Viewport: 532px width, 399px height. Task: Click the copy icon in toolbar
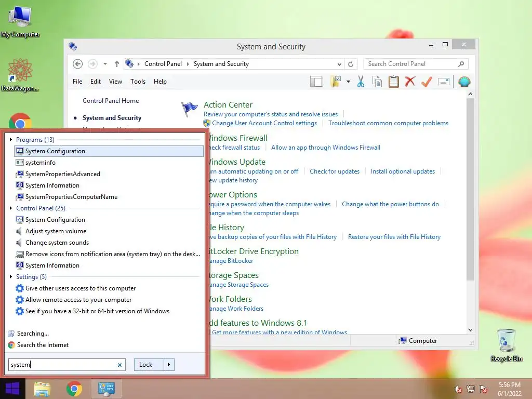pos(377,82)
